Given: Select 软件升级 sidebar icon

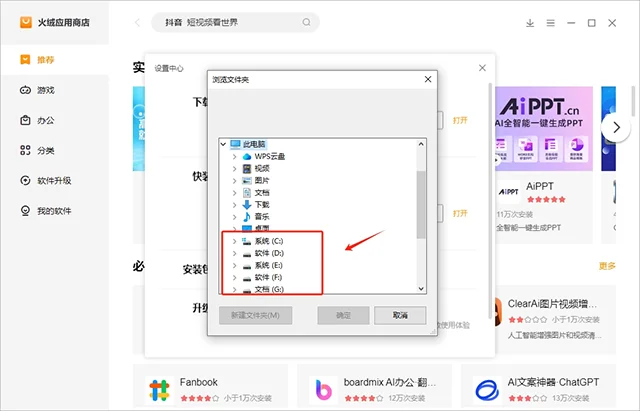Looking at the screenshot, I should [x=25, y=180].
